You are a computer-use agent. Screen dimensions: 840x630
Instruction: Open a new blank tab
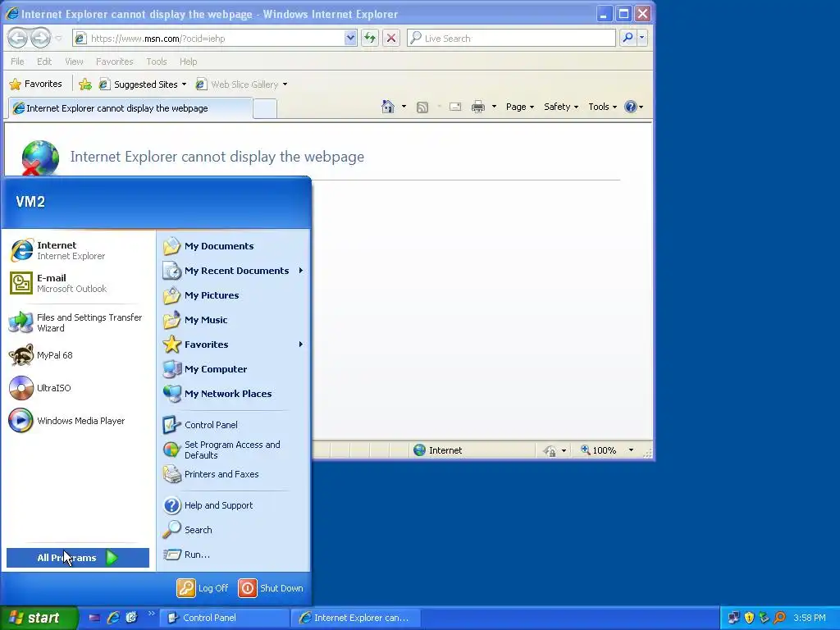coord(265,109)
